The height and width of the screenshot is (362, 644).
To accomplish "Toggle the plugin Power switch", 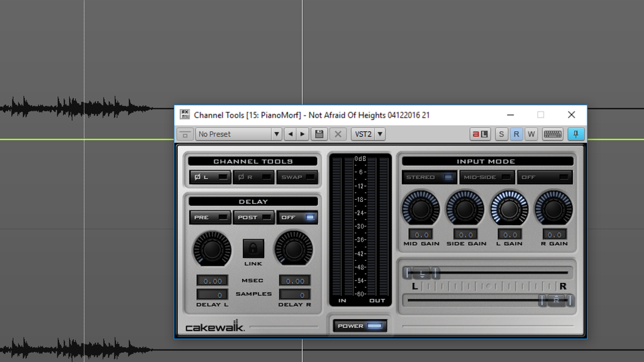I will click(x=360, y=326).
